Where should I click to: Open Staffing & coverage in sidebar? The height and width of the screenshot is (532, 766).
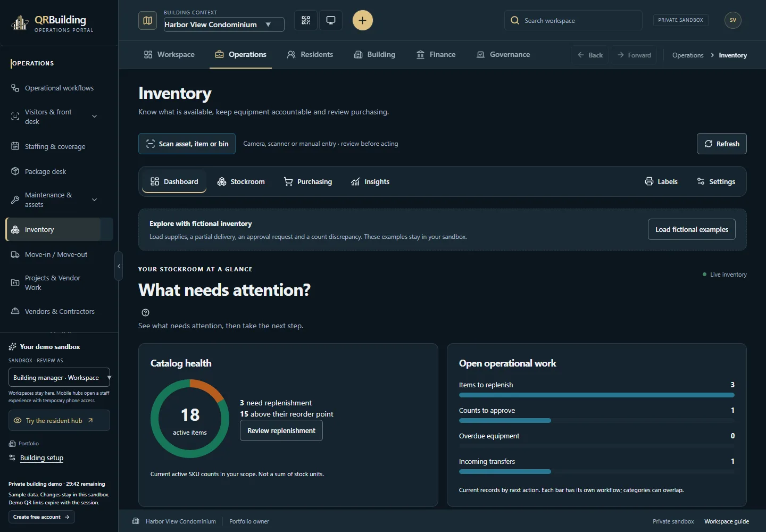[x=59, y=146]
